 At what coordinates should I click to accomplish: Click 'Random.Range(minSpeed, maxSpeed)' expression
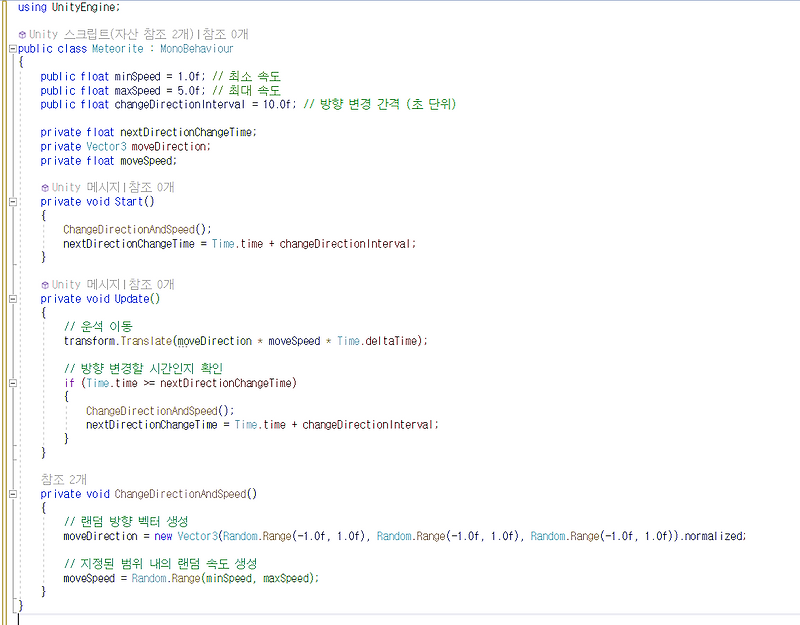[x=223, y=578]
